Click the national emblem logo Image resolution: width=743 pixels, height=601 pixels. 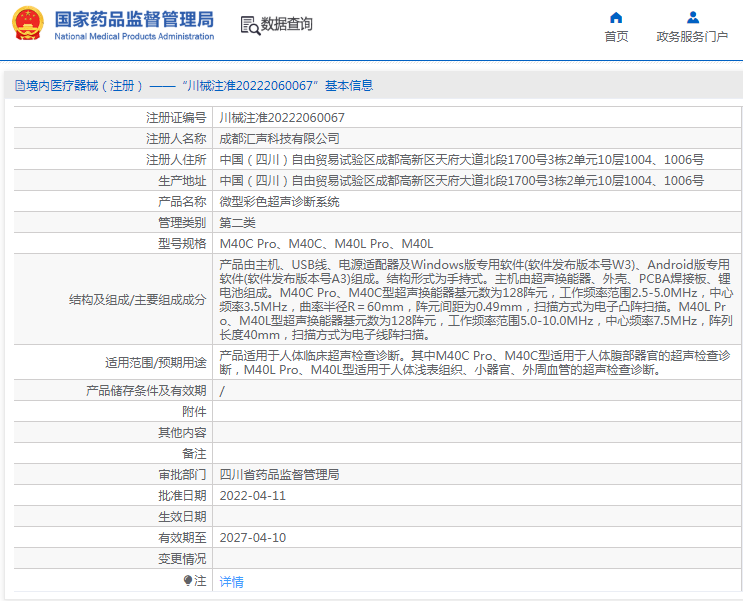pyautogui.click(x=27, y=23)
